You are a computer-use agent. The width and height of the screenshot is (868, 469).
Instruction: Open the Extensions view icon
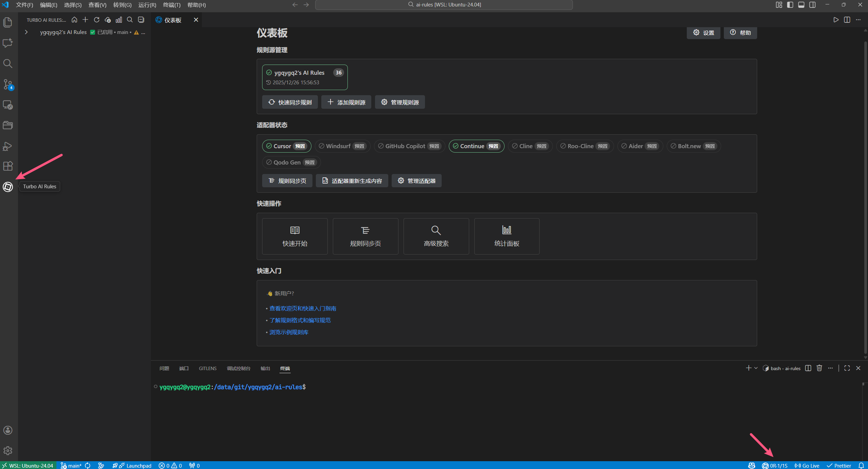[8, 166]
